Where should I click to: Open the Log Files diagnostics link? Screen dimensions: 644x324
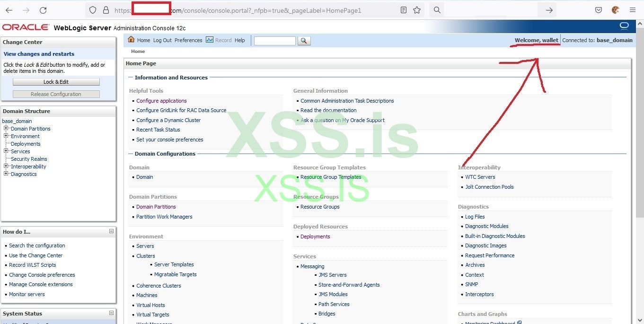click(x=475, y=217)
